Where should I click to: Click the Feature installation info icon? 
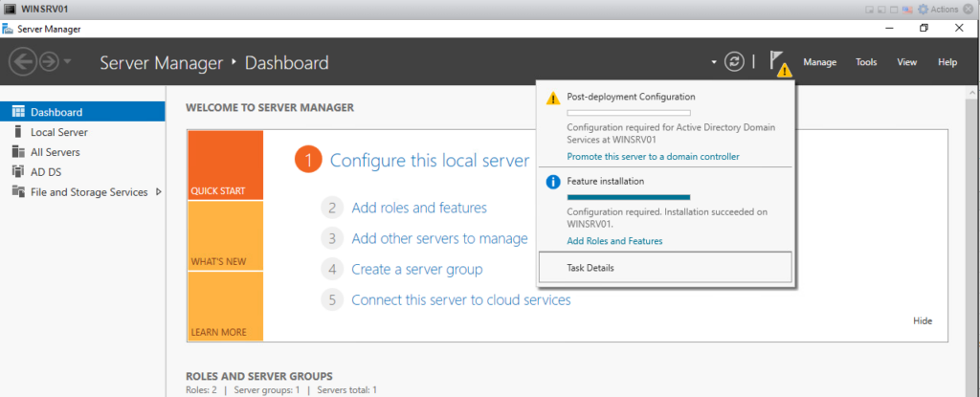coord(553,182)
